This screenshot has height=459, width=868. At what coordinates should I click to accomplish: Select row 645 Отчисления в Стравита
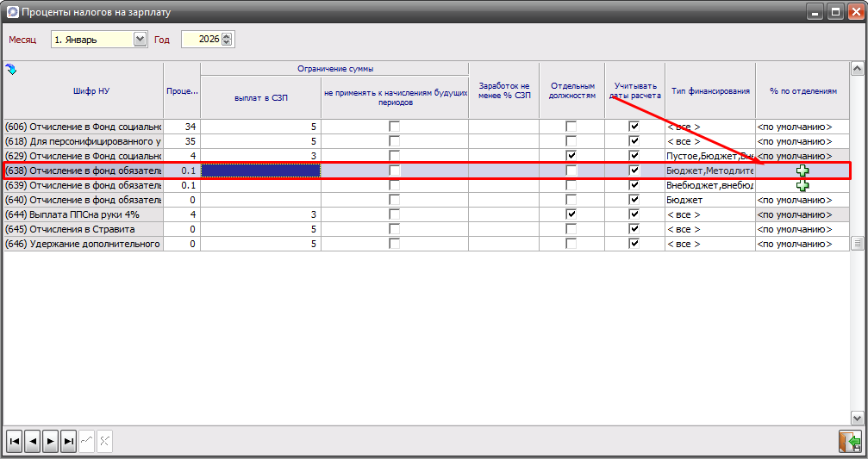(x=82, y=229)
